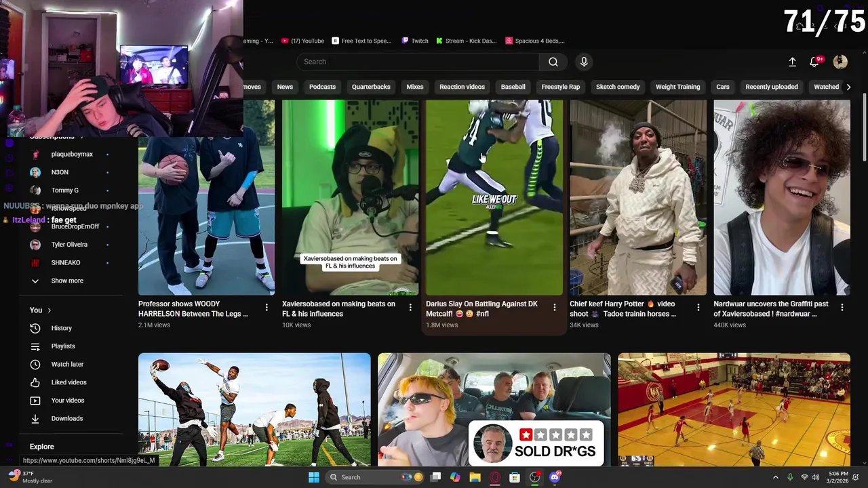Viewport: 868px width, 488px height.
Task: Open "Professor shows WOODY HARRELSON" title
Action: tap(193, 309)
